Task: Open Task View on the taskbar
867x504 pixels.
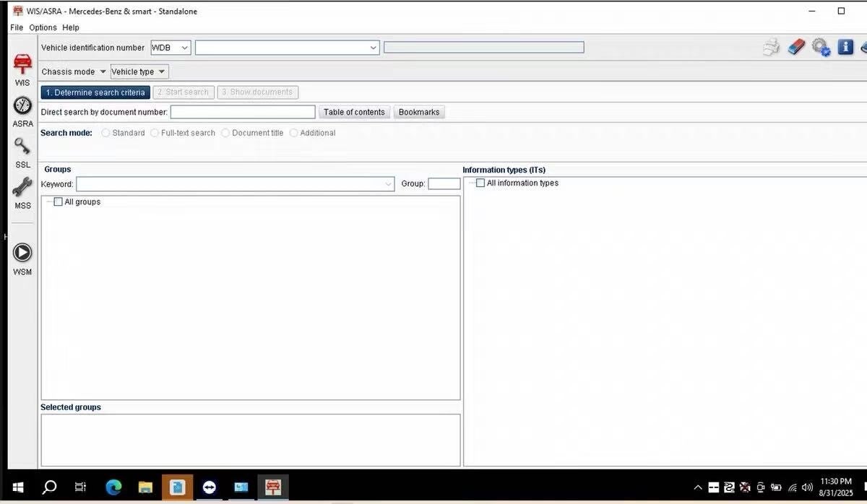Action: point(80,487)
